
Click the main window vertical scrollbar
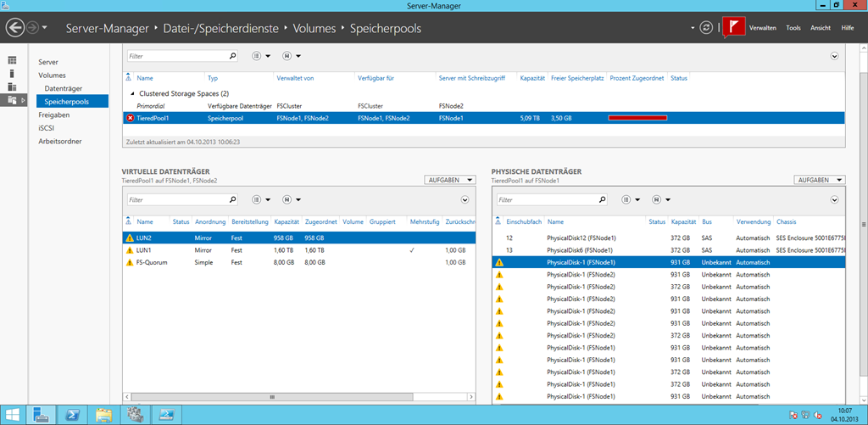(863, 224)
